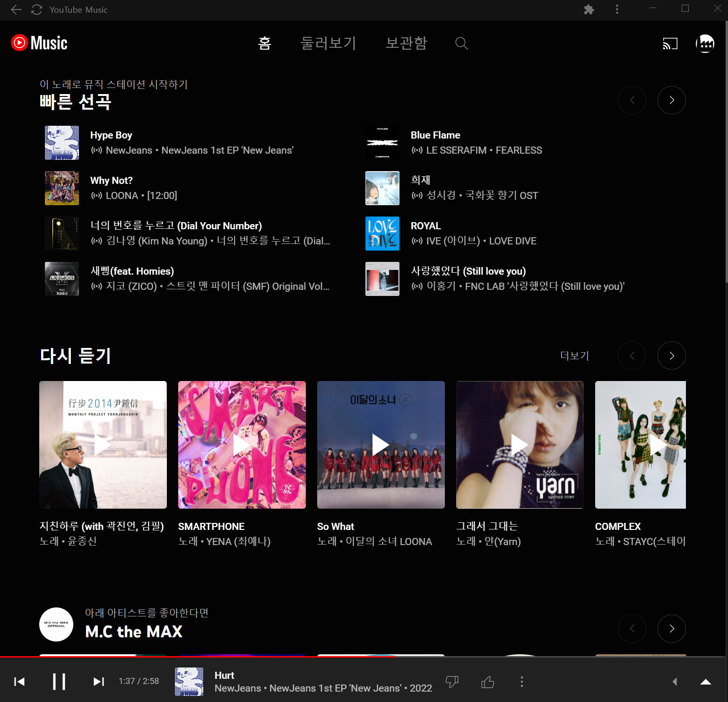Play the SMARTPHONE card
This screenshot has width=728, height=702.
(x=242, y=445)
